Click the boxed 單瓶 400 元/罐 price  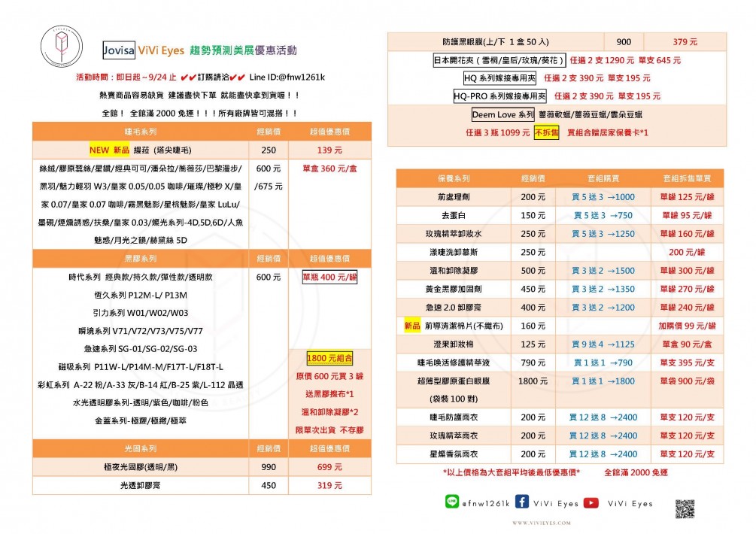point(329,277)
